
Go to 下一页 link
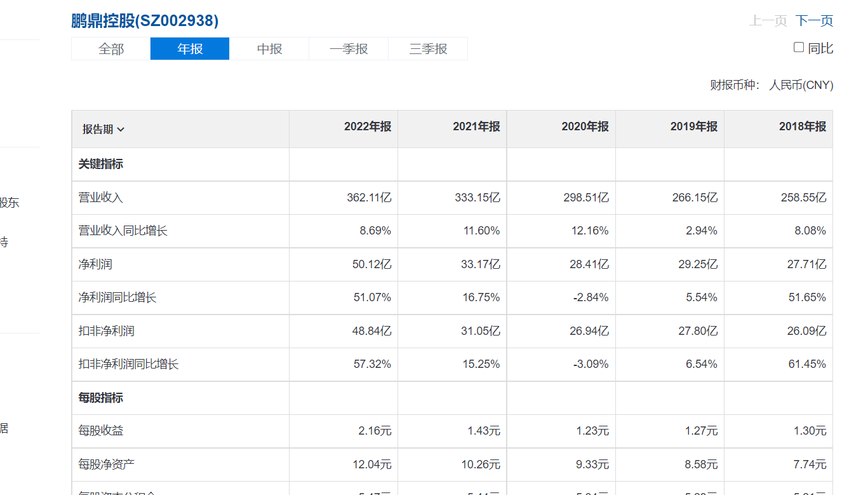click(814, 21)
